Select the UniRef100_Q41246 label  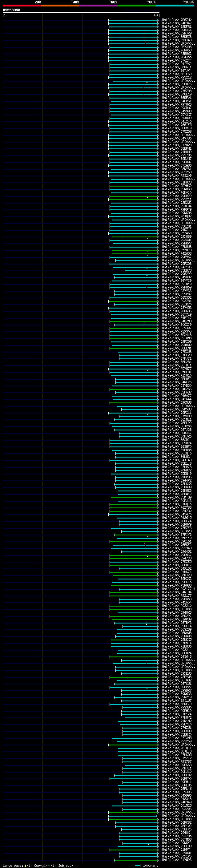tap(177, 121)
